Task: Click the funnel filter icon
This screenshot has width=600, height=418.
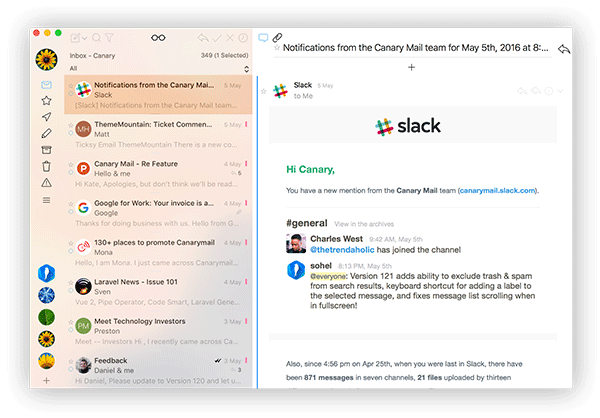Action: (x=109, y=38)
